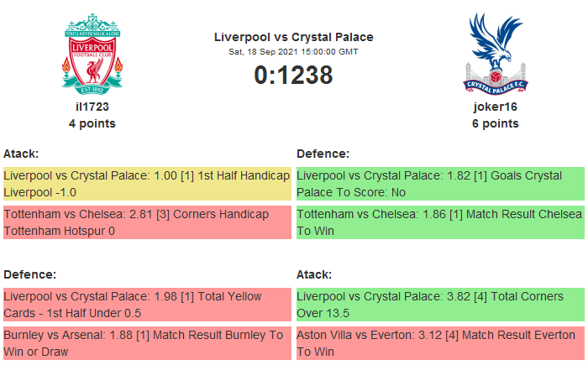
Task: Select the match date and time text
Action: [x=293, y=51]
